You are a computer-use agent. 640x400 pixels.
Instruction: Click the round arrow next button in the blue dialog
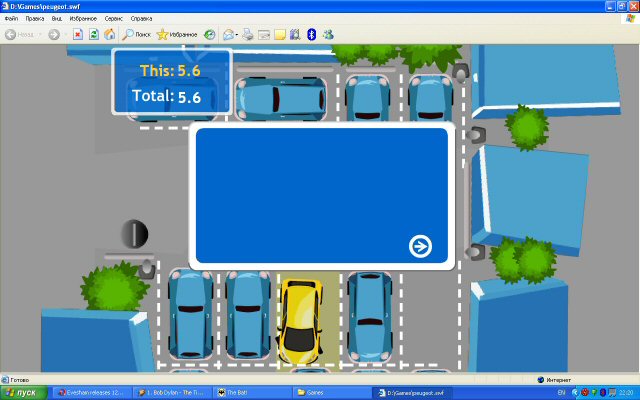click(x=420, y=246)
